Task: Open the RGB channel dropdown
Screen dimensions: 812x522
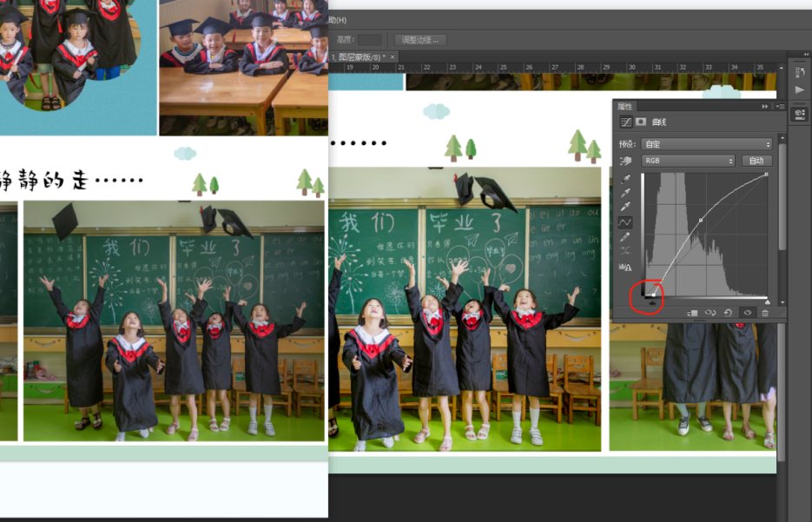Action: tap(688, 161)
